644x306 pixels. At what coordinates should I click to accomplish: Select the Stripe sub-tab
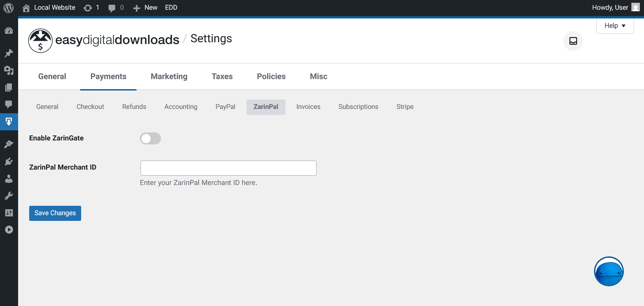click(405, 107)
